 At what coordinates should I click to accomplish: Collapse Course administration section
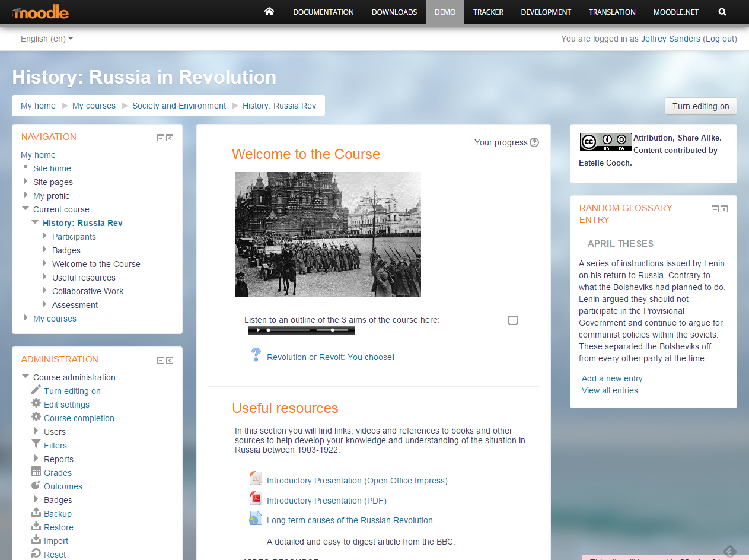tap(26, 377)
